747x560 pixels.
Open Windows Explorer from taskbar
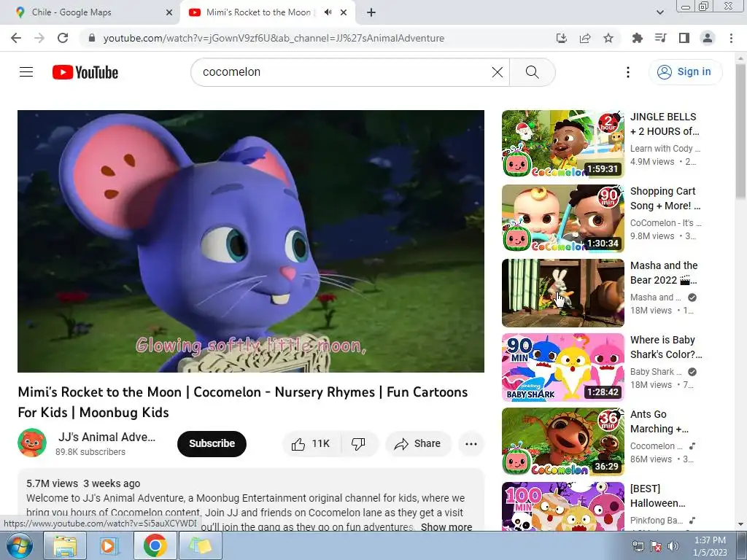(x=65, y=546)
